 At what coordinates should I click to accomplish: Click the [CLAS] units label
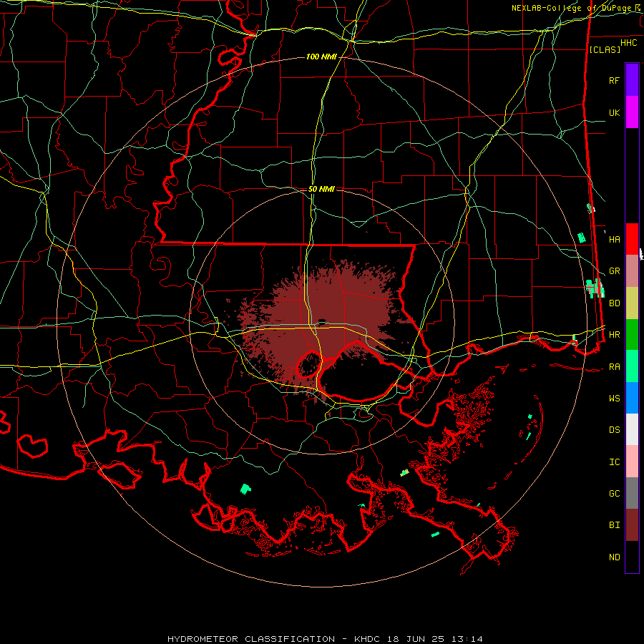pos(605,49)
